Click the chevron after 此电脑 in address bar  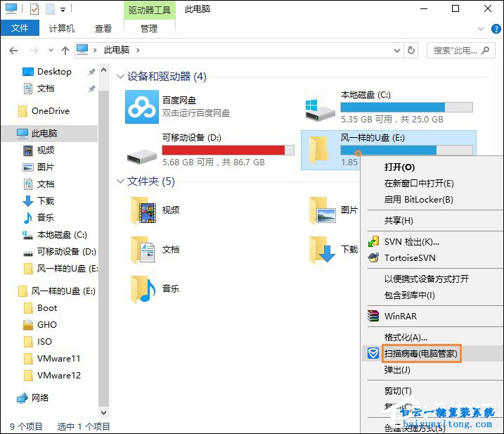138,50
